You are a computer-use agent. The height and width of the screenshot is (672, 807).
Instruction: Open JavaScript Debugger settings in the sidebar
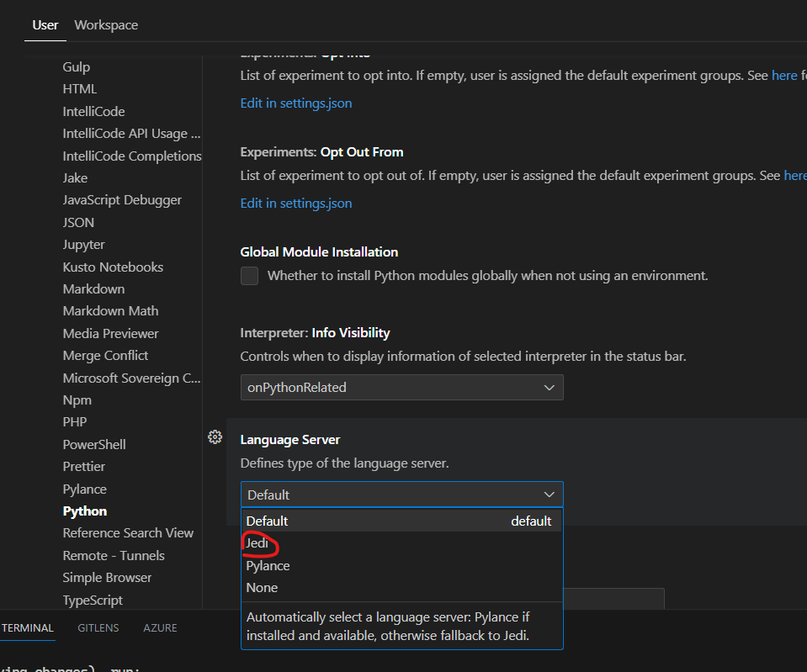(x=121, y=199)
